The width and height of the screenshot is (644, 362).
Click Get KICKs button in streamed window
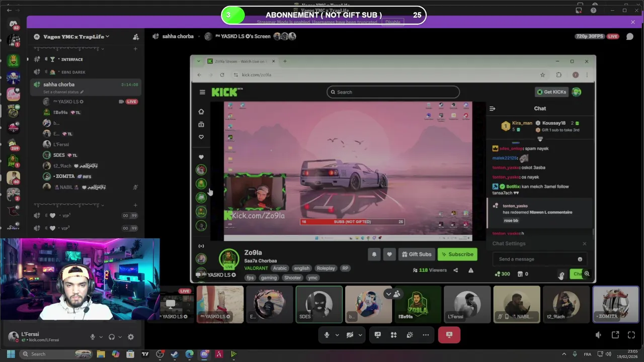point(552,92)
